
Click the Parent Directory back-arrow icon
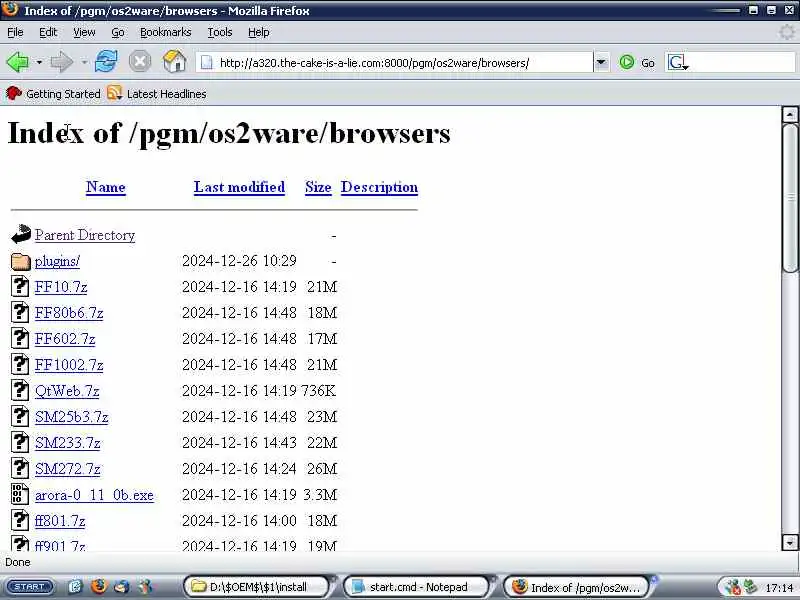tap(20, 235)
